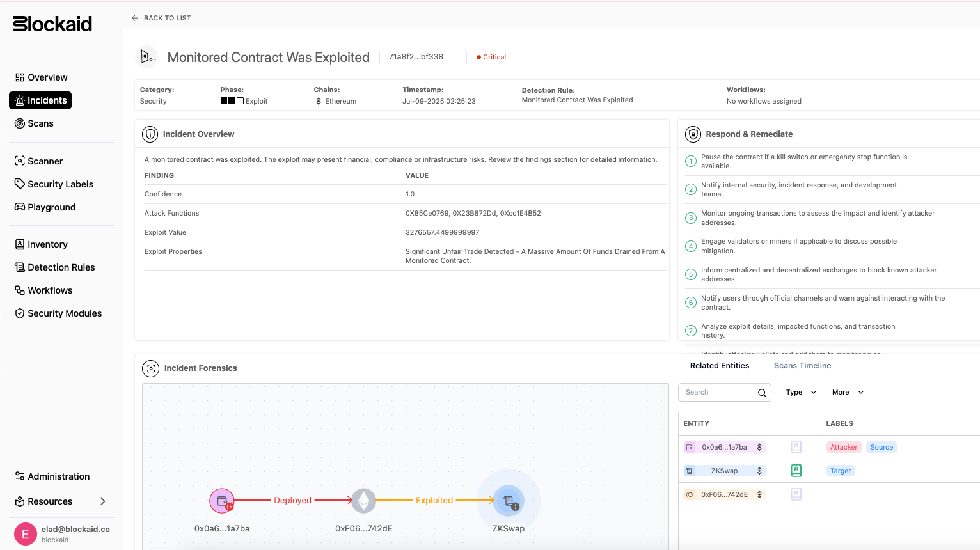Click the attacker wallet node 0x0a6...1a7ba
980x550 pixels.
click(x=222, y=501)
